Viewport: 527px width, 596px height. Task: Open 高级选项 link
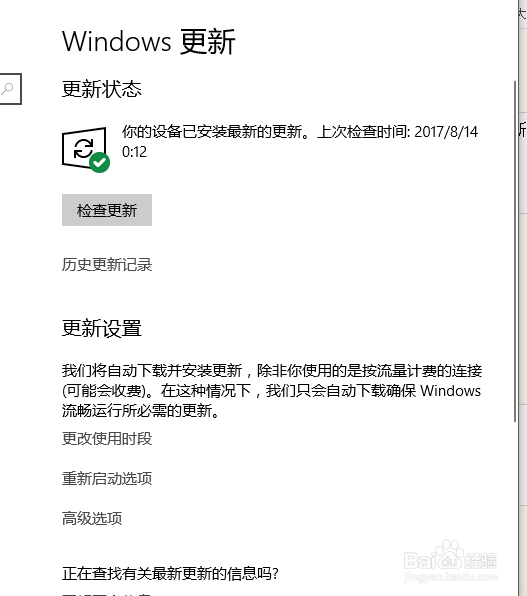(x=92, y=518)
